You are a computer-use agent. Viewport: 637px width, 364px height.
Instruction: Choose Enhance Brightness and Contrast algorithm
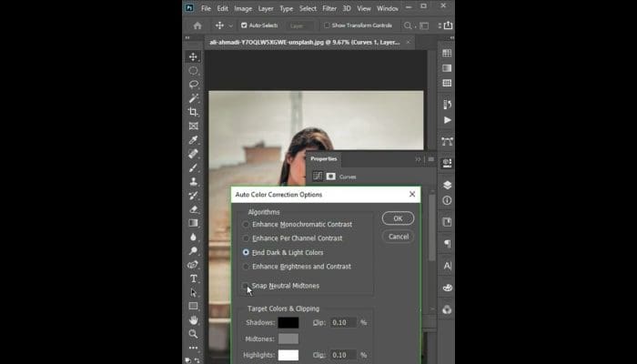click(x=247, y=267)
